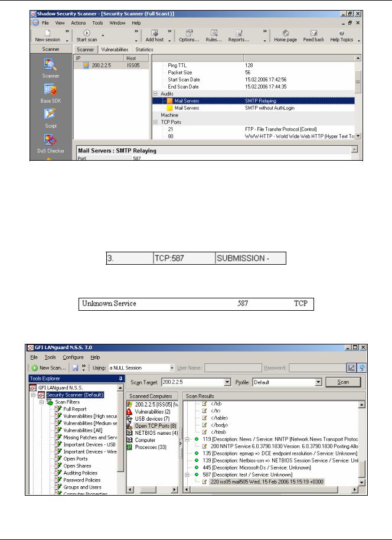Click the Scanned Computers horizontal scrollbar right arrow

pos(175,489)
